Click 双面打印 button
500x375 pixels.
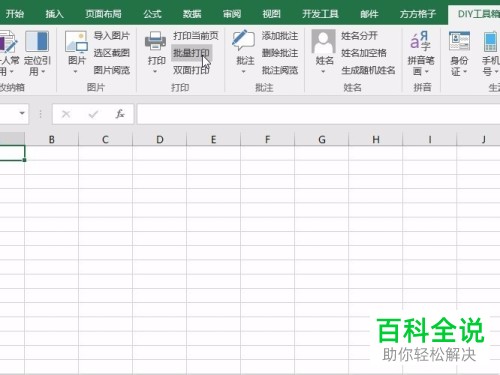191,70
